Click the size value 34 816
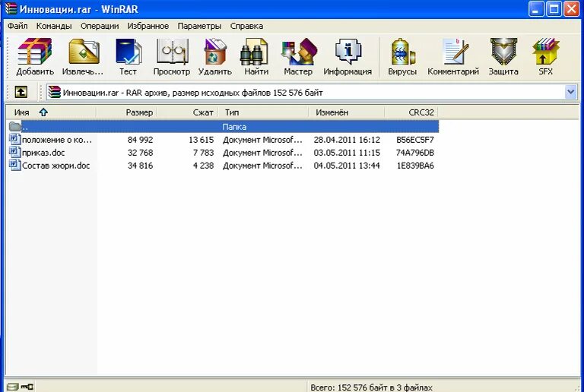Image resolution: width=584 pixels, height=392 pixels. [x=140, y=166]
